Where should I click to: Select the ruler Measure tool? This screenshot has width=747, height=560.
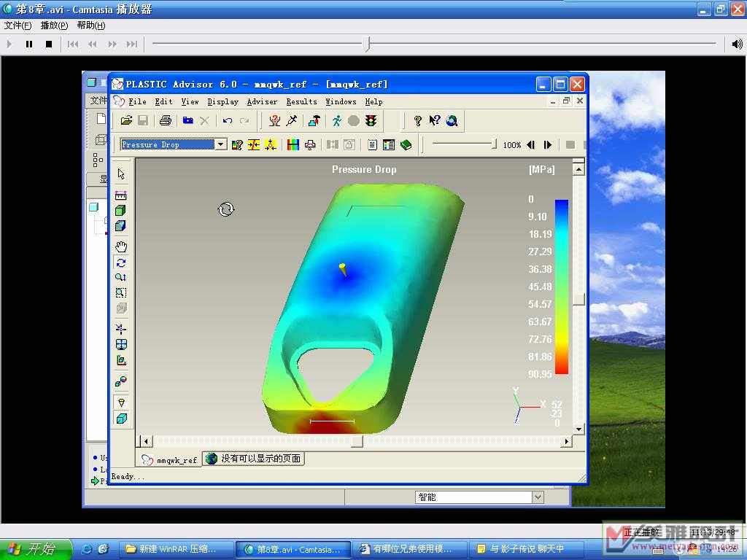[121, 195]
